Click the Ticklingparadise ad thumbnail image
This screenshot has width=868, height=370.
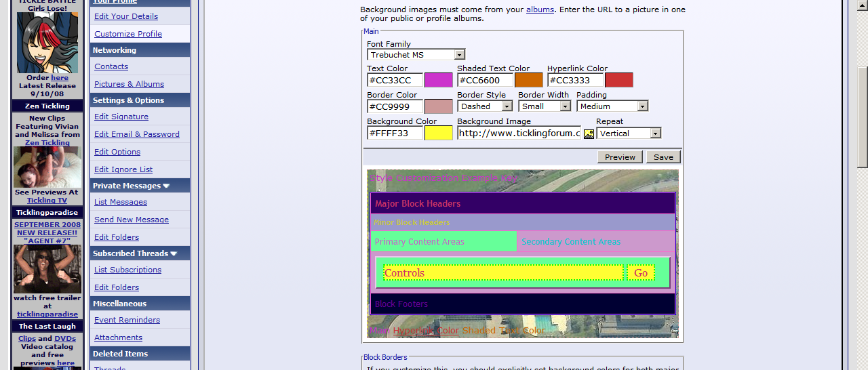[47, 269]
